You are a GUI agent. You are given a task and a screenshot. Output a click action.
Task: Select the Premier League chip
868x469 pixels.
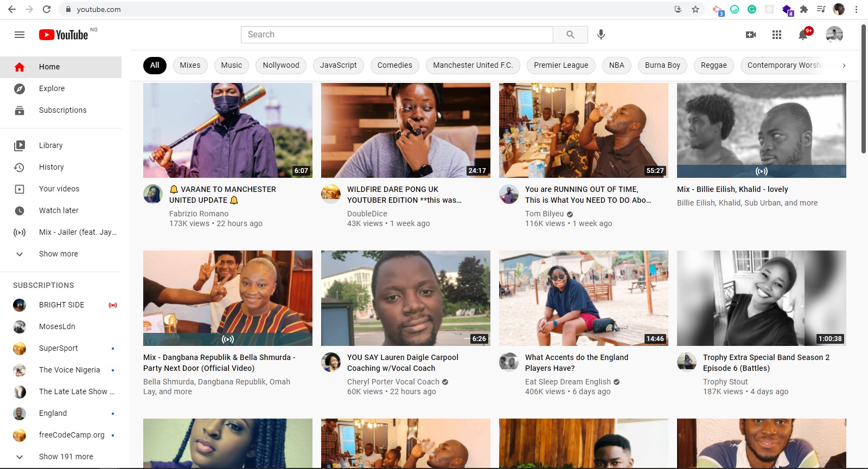561,65
